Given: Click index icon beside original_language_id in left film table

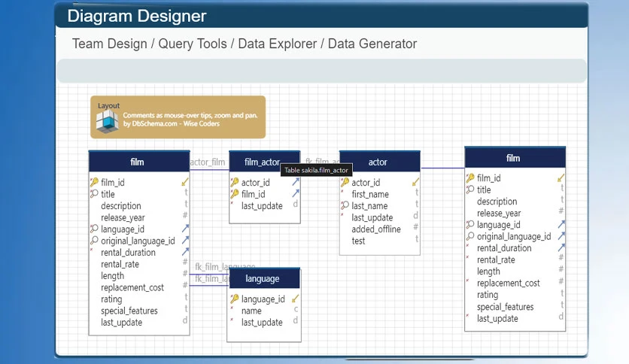Looking at the screenshot, I should click(x=94, y=241).
